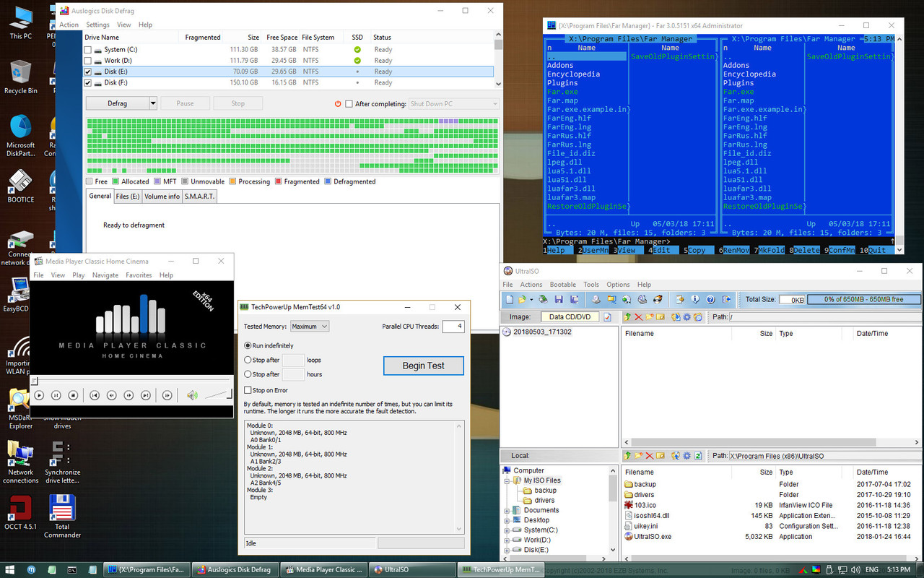
Task: Click the red X delete icon beside image path
Action: [x=639, y=317]
